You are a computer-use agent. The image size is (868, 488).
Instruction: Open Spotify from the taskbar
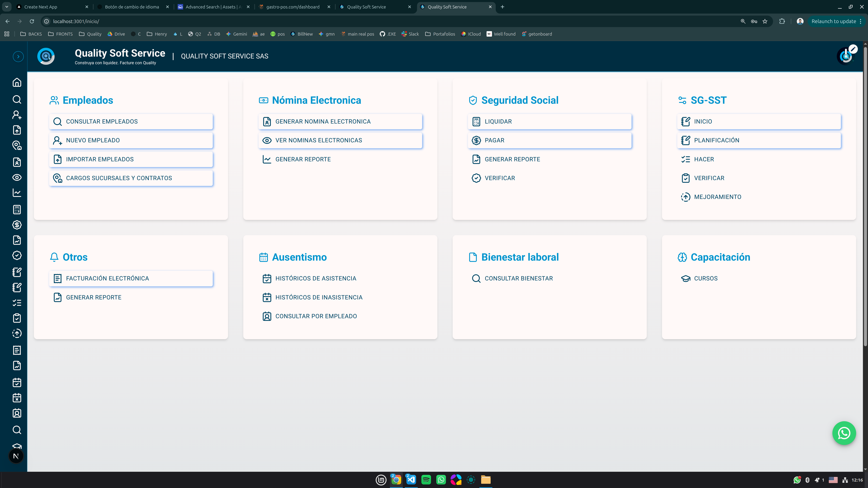(426, 480)
